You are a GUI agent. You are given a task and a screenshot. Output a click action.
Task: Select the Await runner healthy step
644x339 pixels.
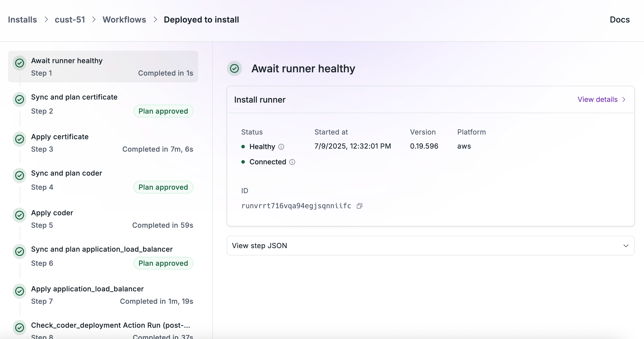tap(103, 66)
